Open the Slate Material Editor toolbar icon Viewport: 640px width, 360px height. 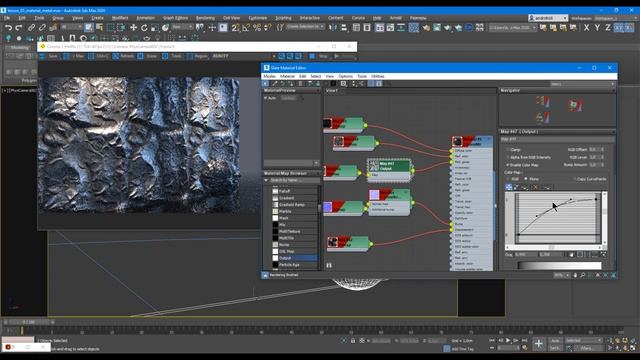(x=413, y=28)
